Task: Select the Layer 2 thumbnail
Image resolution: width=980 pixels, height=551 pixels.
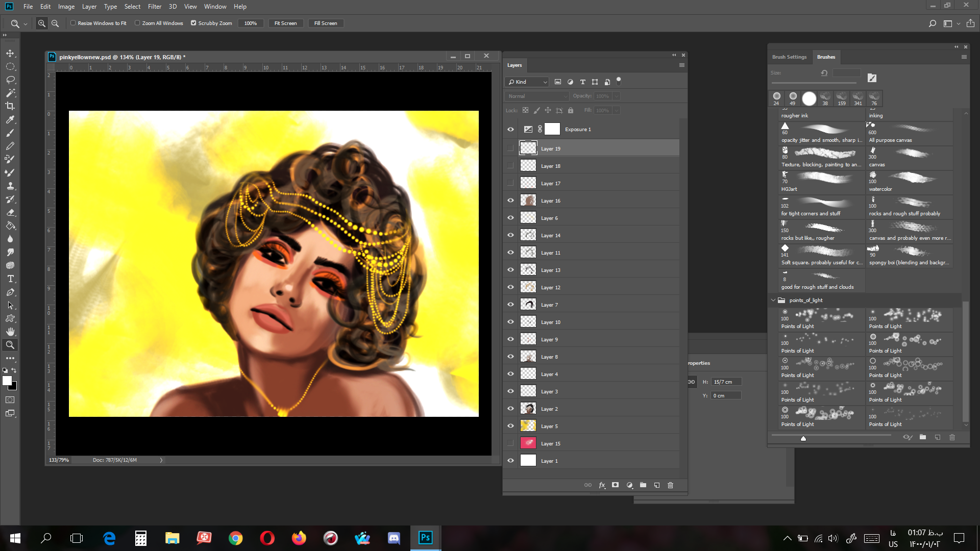Action: coord(528,409)
